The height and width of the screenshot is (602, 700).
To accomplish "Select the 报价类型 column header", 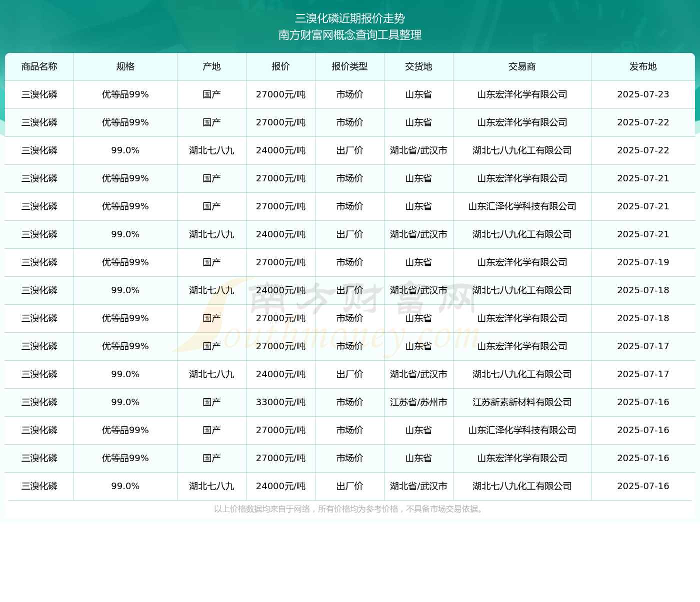I will (350, 66).
